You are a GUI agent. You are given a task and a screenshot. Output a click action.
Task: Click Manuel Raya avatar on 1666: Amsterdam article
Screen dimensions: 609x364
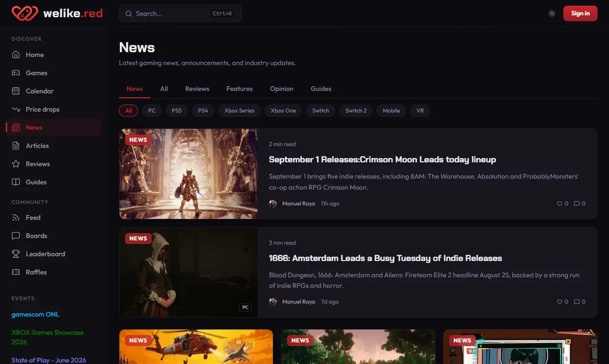click(x=273, y=302)
